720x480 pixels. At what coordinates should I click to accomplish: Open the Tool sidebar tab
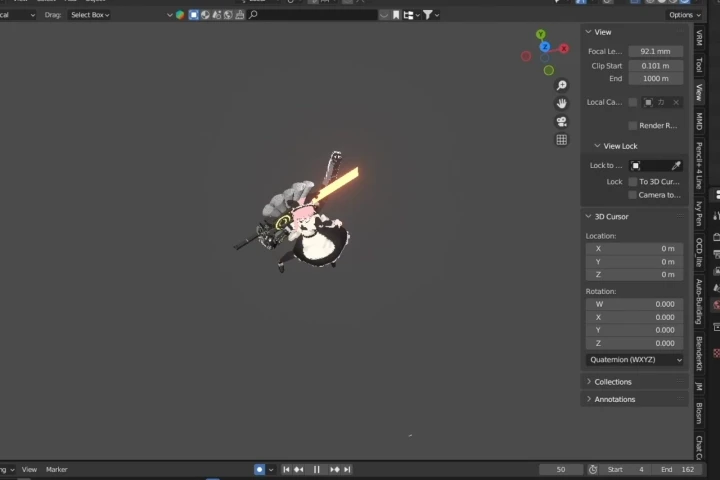(x=699, y=65)
